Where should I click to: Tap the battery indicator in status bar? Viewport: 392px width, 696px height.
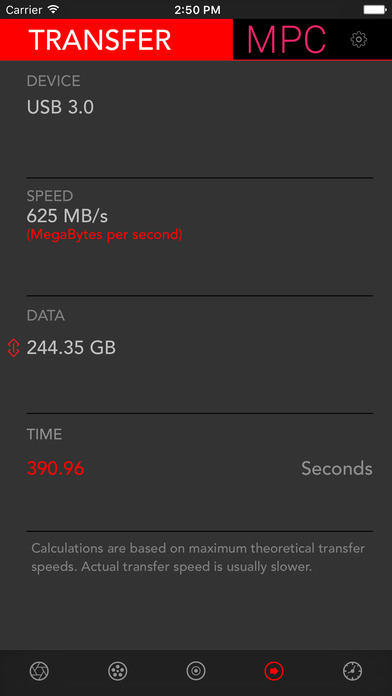point(374,9)
